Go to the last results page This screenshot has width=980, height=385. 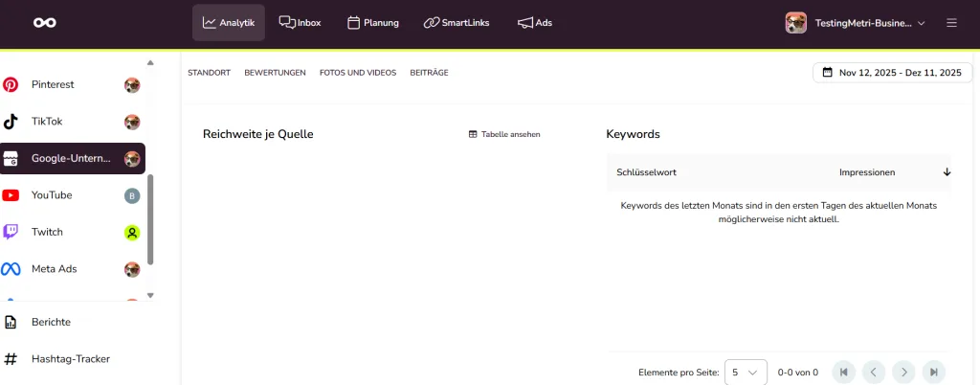933,372
